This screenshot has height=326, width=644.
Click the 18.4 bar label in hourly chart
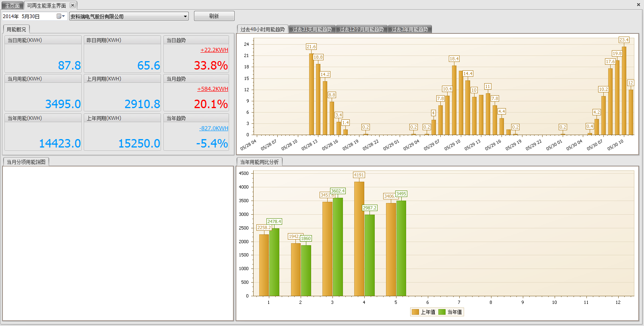tap(454, 59)
